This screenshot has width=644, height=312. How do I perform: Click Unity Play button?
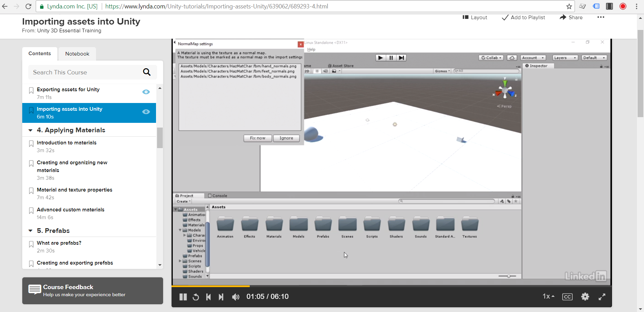click(x=381, y=58)
